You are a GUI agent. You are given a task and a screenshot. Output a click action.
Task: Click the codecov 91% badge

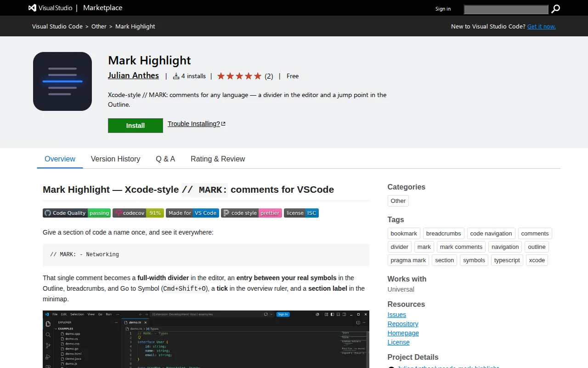pos(138,213)
